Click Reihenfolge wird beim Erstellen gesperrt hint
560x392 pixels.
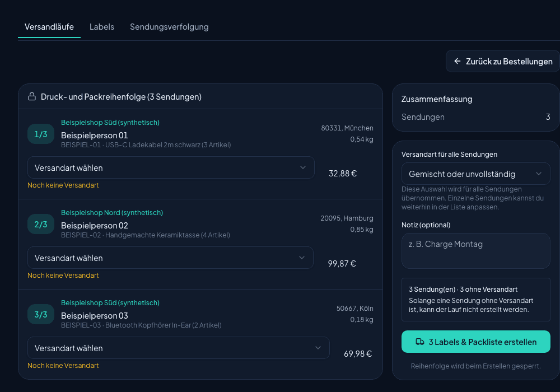click(475, 366)
